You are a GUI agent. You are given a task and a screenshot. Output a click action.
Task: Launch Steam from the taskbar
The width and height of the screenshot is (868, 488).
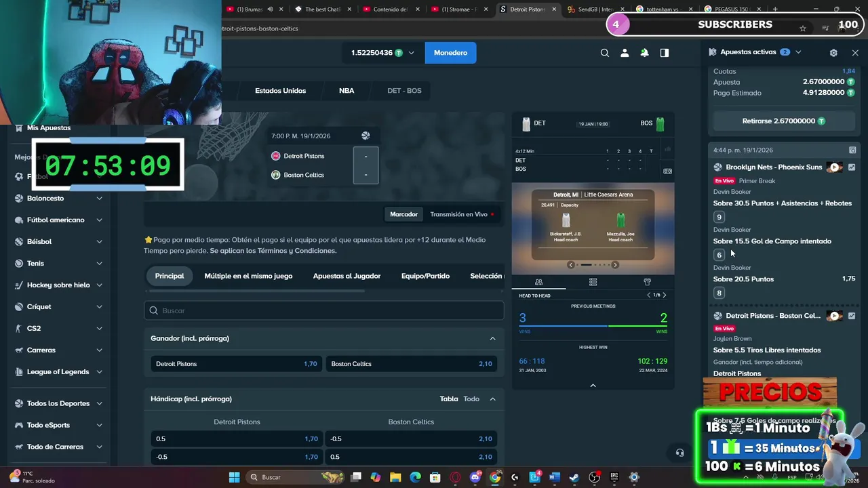(x=574, y=477)
